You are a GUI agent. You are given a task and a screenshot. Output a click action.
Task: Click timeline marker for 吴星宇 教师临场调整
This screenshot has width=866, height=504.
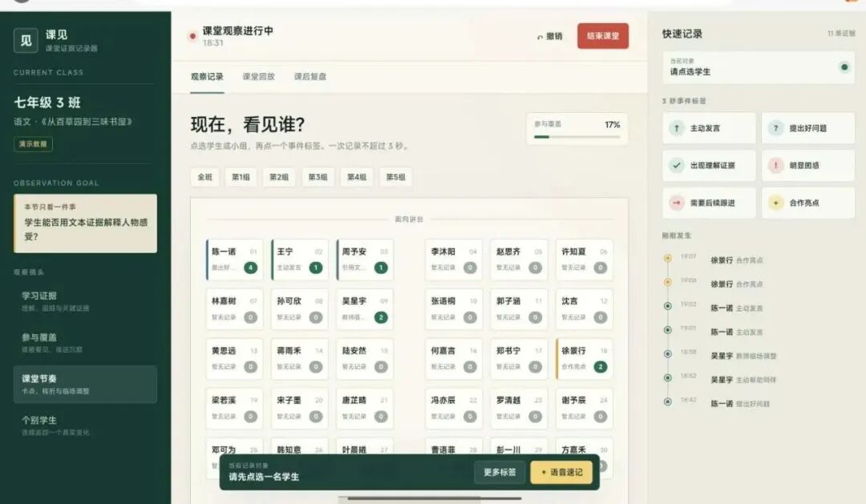point(668,354)
